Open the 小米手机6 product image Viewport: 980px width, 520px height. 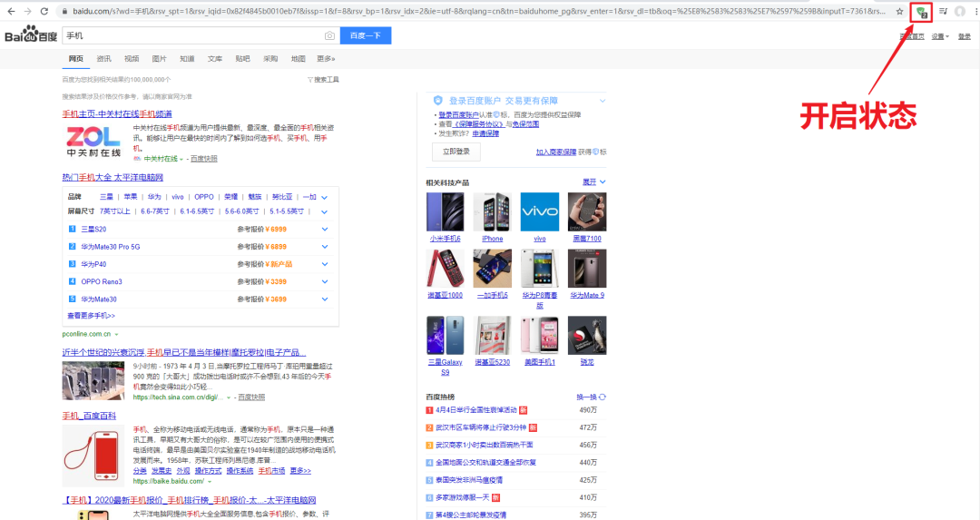445,211
